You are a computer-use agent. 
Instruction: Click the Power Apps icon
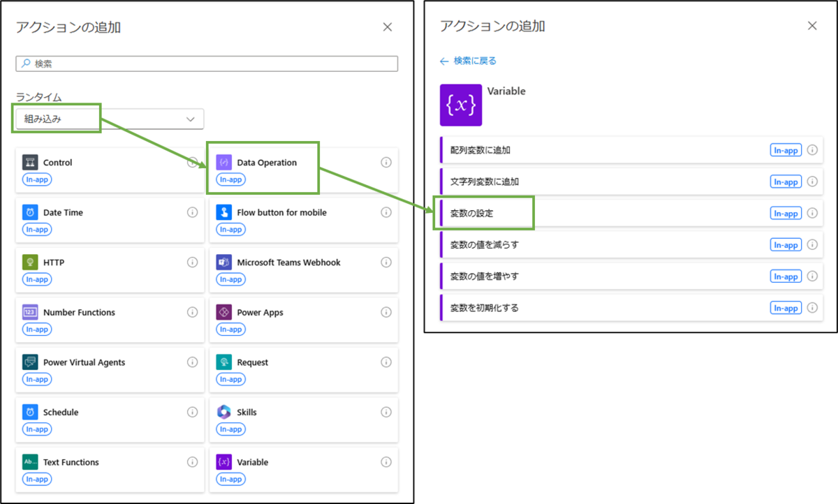pos(224,312)
